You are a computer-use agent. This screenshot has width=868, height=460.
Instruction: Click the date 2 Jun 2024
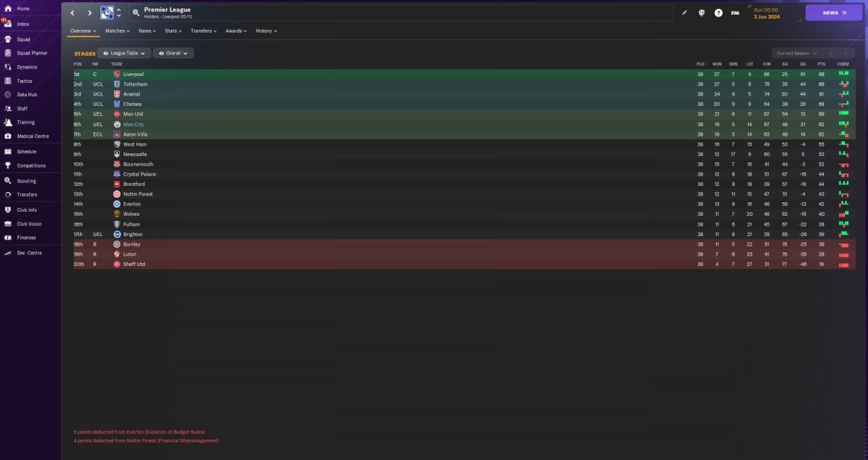767,17
